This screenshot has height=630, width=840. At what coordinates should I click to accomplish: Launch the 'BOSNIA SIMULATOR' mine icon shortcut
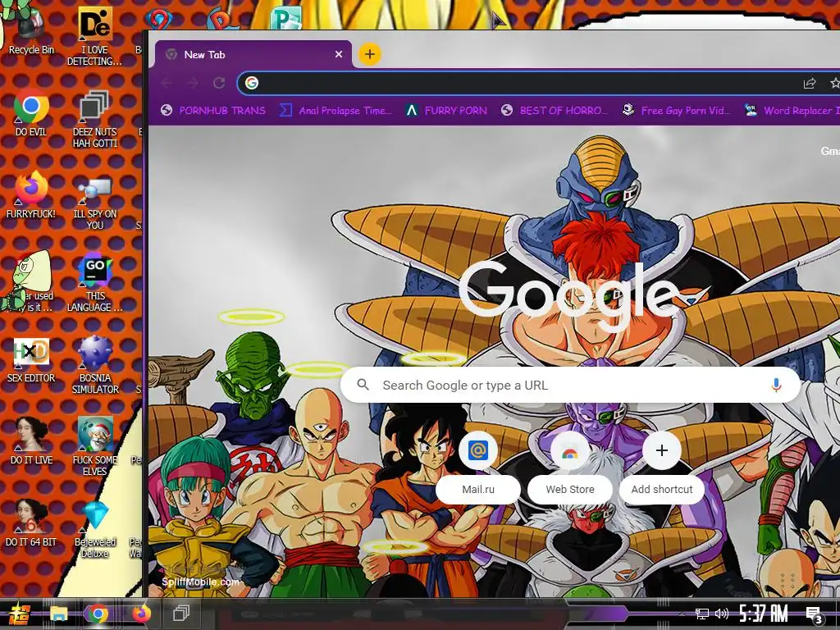click(x=95, y=365)
